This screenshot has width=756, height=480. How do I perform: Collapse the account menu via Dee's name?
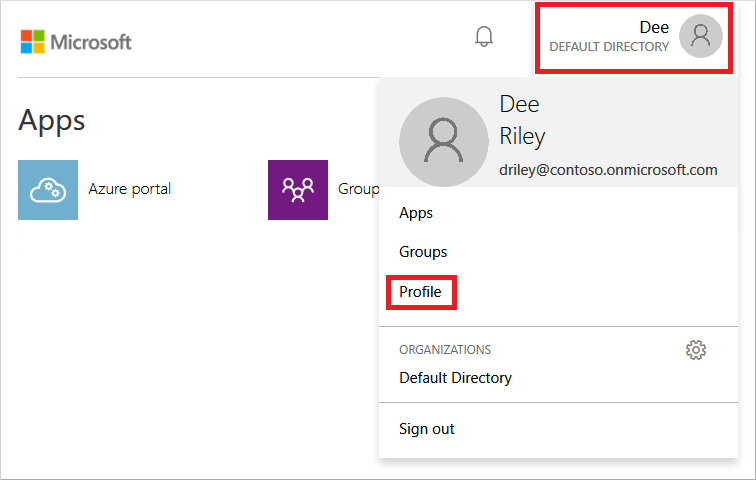click(654, 27)
